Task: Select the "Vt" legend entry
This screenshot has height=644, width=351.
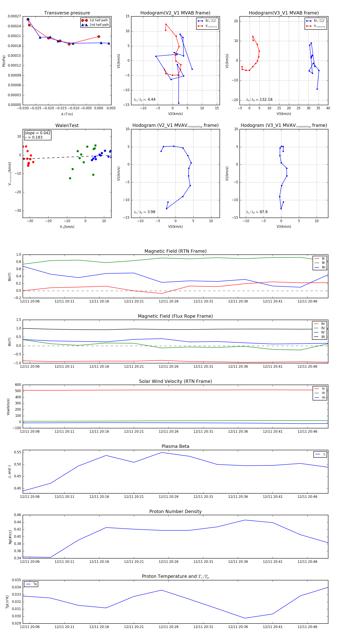Action: click(x=320, y=393)
